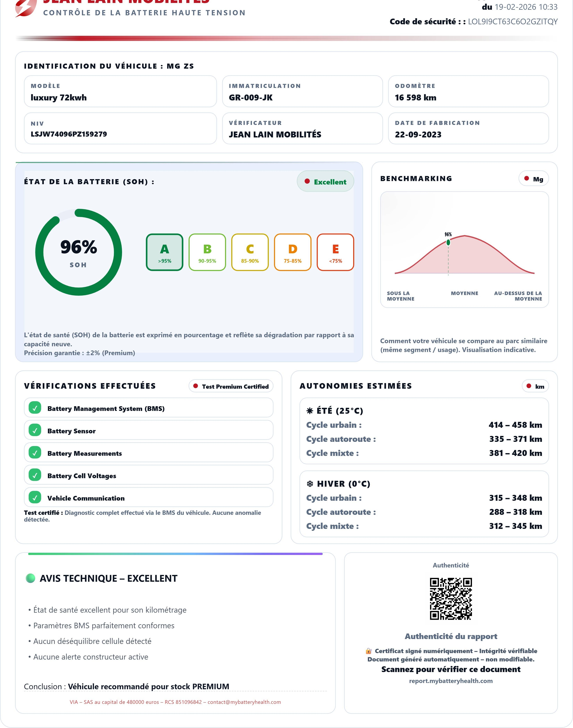The width and height of the screenshot is (573, 728).
Task: Click the Vehicle Communication green checkmark
Action: [x=35, y=497]
